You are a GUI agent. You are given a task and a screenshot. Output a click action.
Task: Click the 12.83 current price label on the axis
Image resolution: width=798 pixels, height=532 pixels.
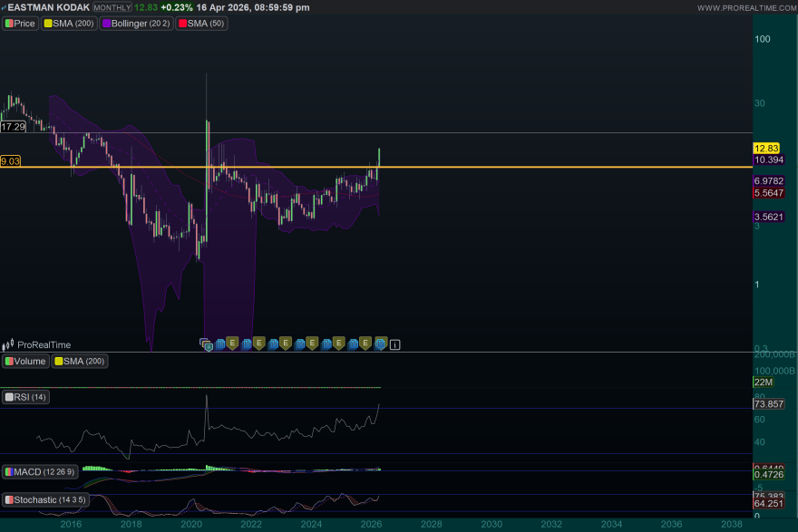click(764, 146)
